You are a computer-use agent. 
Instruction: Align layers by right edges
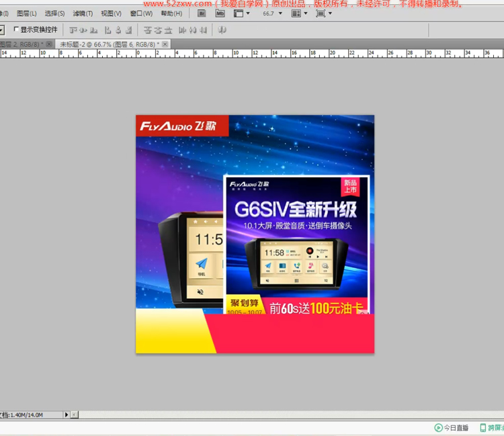(x=128, y=30)
